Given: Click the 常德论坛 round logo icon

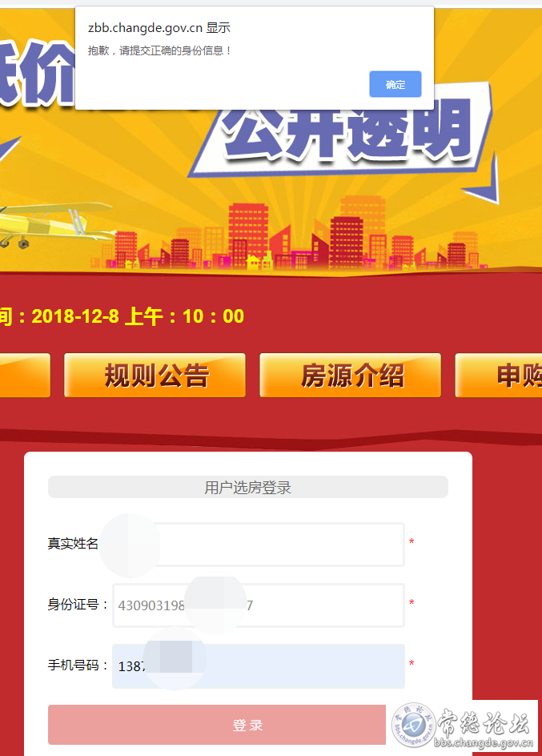Looking at the screenshot, I should (413, 725).
